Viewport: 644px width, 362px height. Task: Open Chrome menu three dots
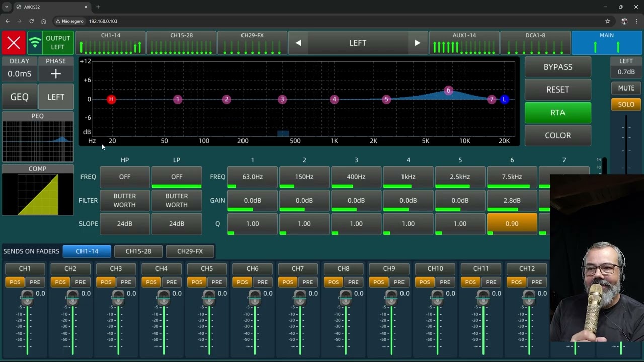click(x=637, y=21)
